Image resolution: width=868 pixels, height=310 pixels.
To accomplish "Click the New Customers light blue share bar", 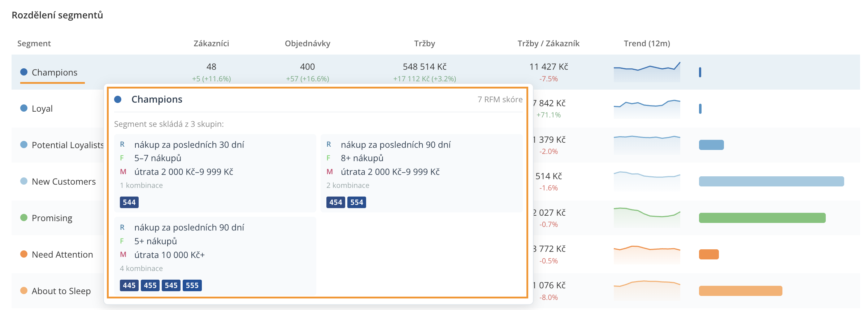I will pyautogui.click(x=772, y=181).
